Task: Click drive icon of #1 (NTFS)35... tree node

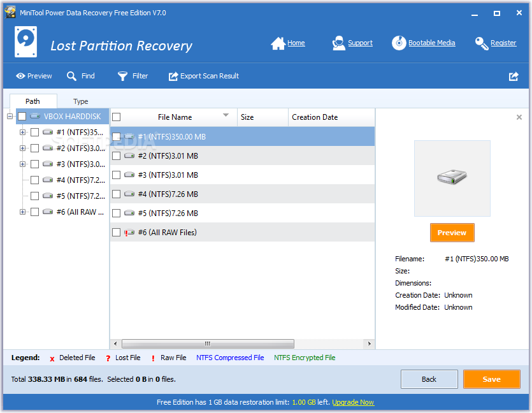Action: (x=48, y=132)
